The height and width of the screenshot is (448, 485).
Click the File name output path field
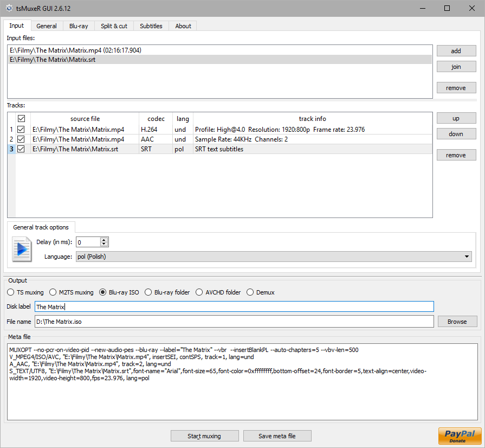(234, 322)
